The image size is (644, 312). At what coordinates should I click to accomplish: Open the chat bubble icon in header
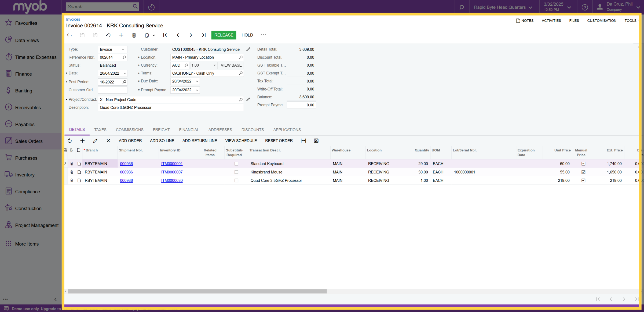(x=462, y=7)
